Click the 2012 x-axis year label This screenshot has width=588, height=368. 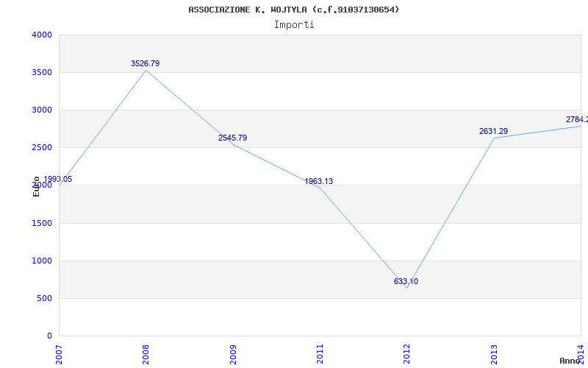[x=407, y=355]
